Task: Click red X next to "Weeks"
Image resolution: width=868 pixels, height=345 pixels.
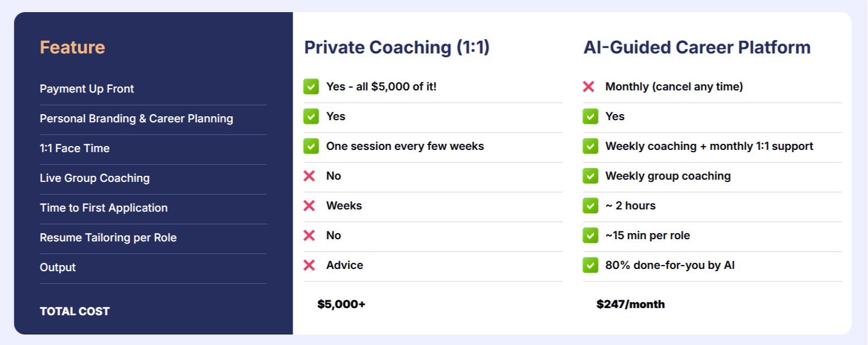Action: point(309,206)
